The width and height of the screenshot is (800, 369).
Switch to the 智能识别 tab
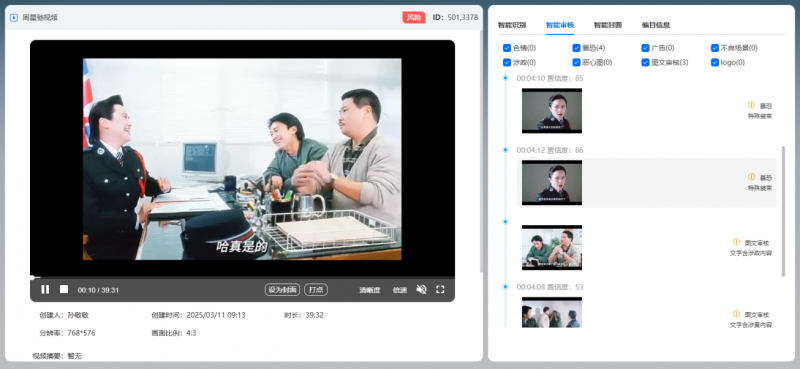512,24
